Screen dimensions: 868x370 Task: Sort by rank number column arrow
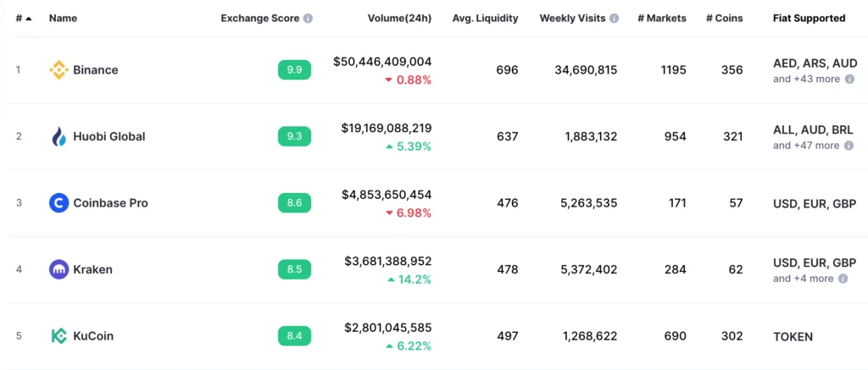tap(28, 19)
